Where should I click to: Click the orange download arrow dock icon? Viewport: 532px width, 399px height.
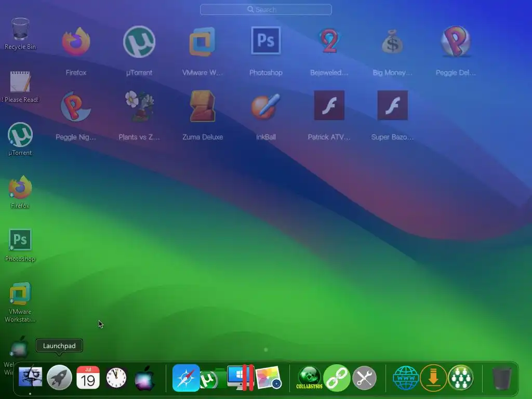pyautogui.click(x=433, y=378)
